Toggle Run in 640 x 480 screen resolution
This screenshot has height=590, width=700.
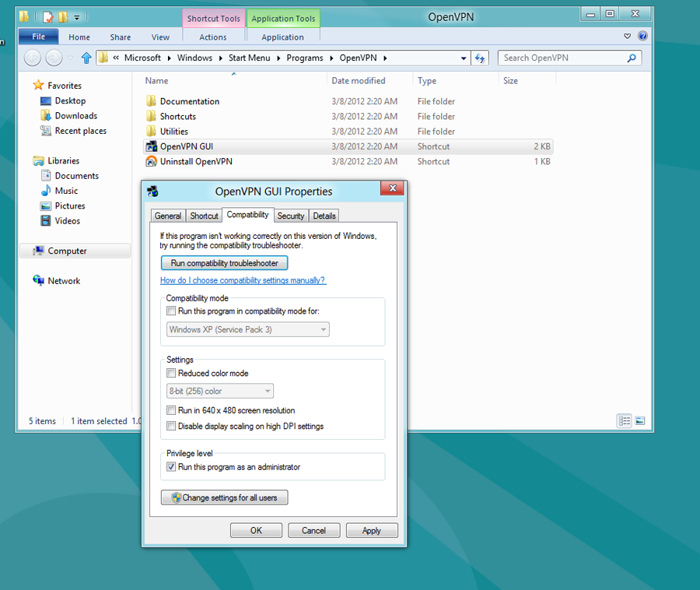click(x=171, y=410)
